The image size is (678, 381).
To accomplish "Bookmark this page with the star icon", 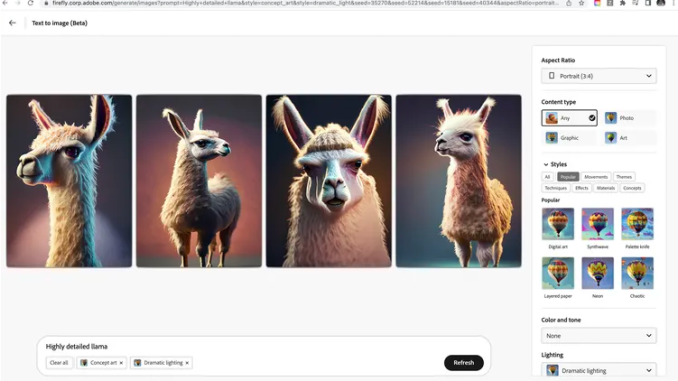I will click(582, 3).
